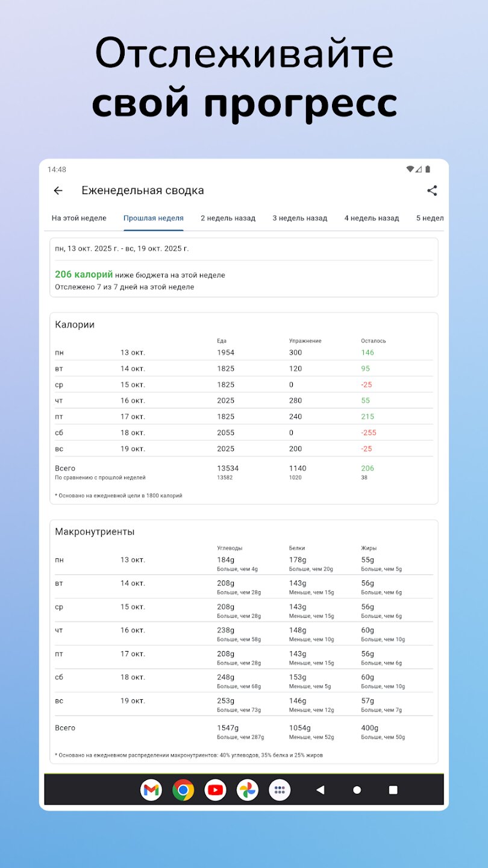Image resolution: width=488 pixels, height=868 pixels.
Task: Tap the 'Еженедельная сводка' page title
Action: 143,190
